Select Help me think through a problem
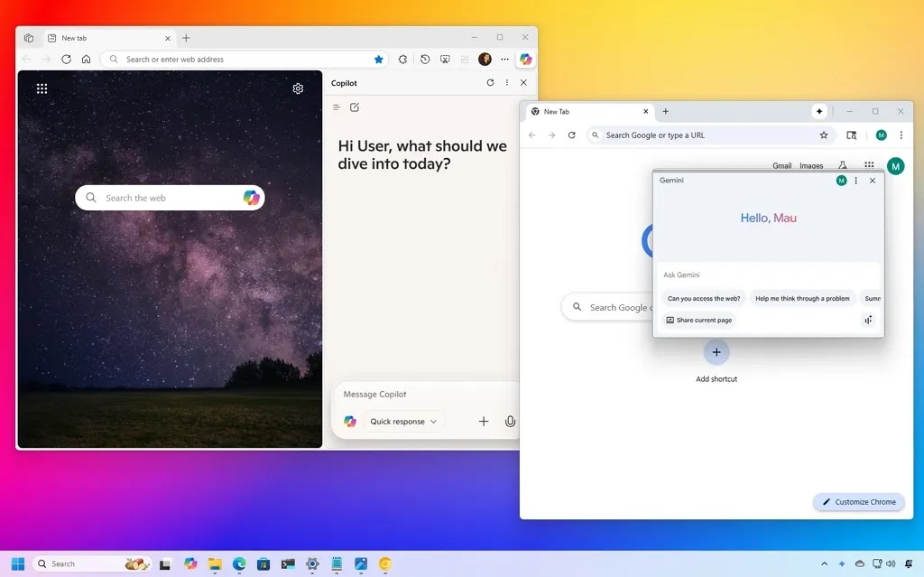This screenshot has height=577, width=924. (802, 299)
